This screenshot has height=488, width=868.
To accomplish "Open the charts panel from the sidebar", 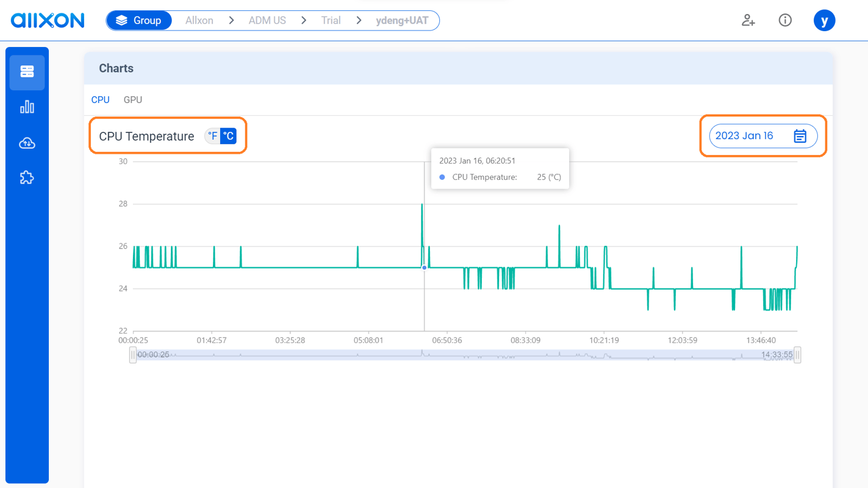I will pos(27,107).
